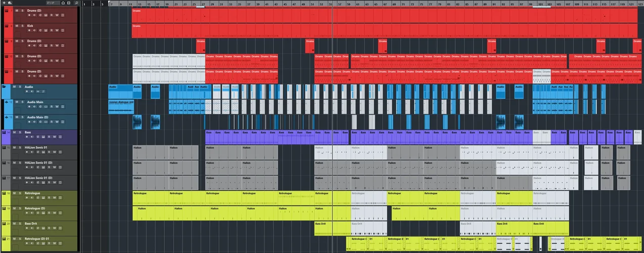This screenshot has width=644, height=253.
Task: Open instrument editor on Bass track
Action: (43, 137)
